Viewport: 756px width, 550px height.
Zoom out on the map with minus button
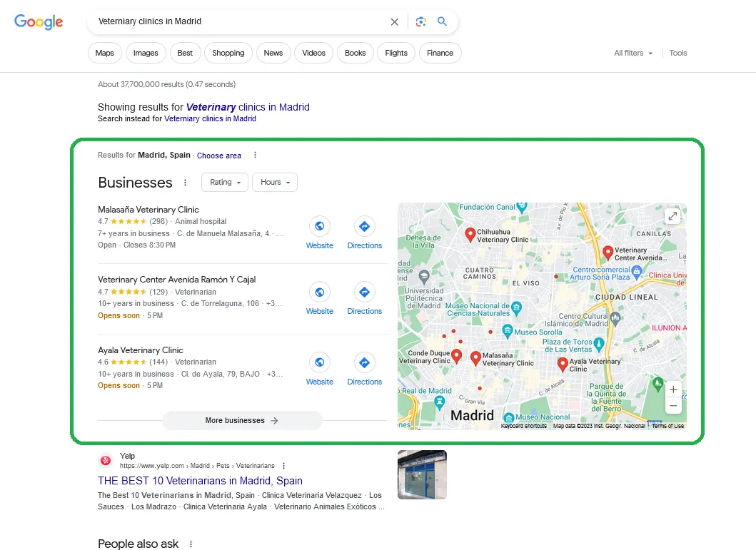tap(674, 405)
